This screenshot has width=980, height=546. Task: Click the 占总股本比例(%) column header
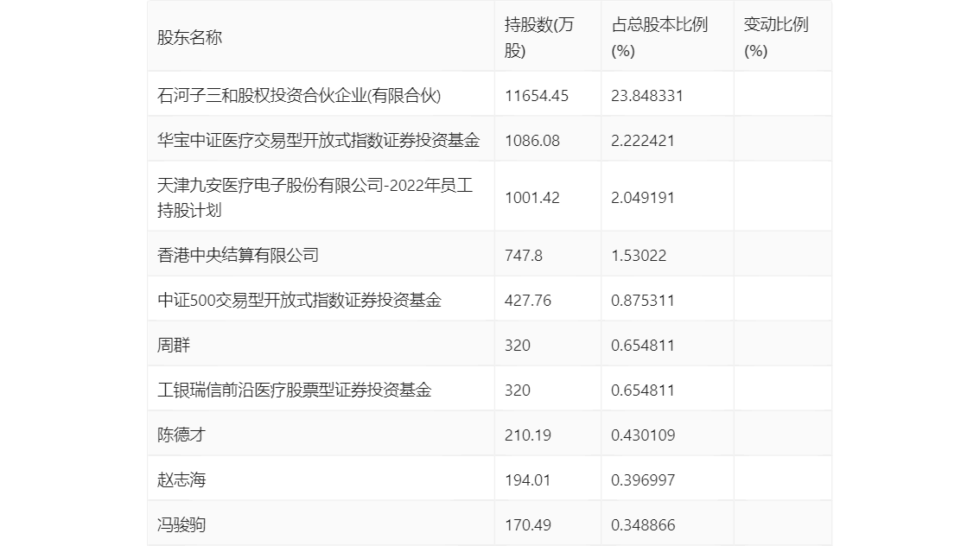pyautogui.click(x=659, y=37)
